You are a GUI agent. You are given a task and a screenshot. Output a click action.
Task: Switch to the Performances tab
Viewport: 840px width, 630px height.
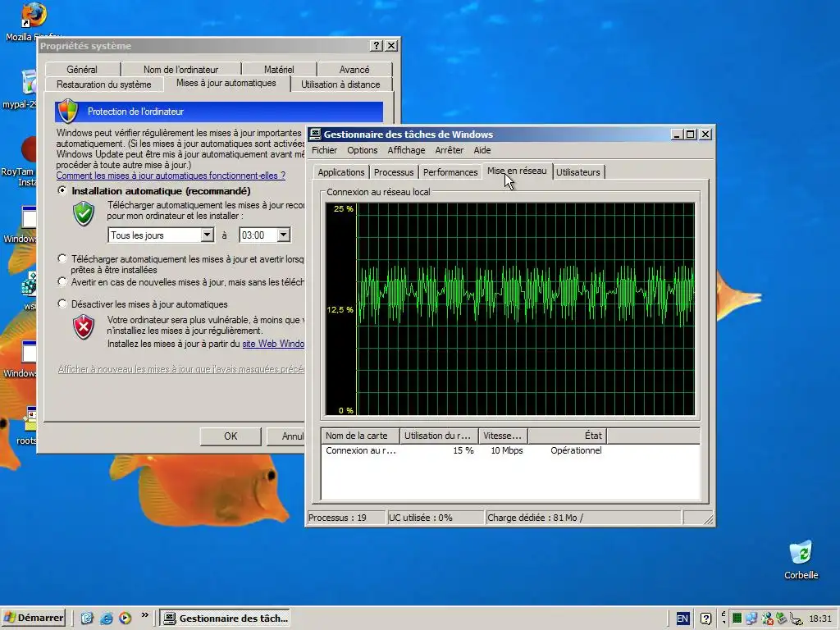point(450,172)
